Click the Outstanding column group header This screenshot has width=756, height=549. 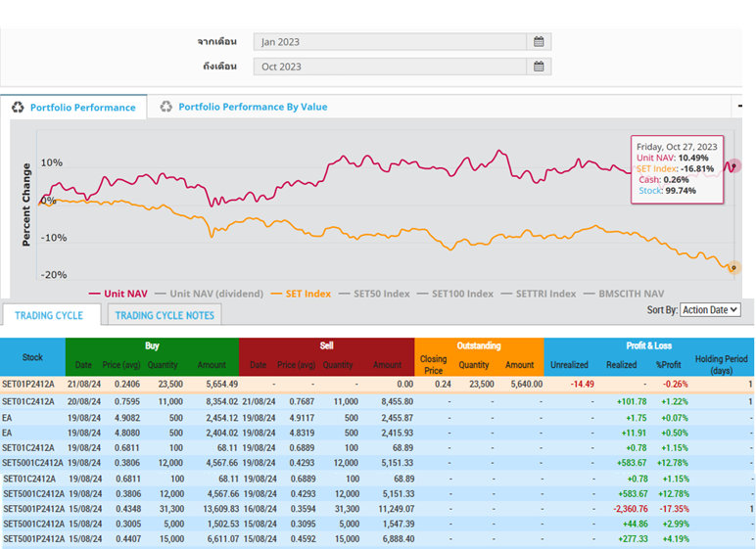[x=479, y=345]
